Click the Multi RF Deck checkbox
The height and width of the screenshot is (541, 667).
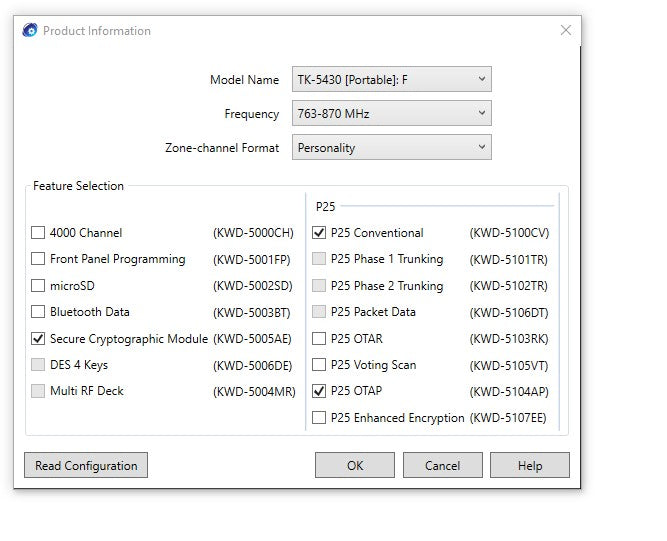[38, 391]
